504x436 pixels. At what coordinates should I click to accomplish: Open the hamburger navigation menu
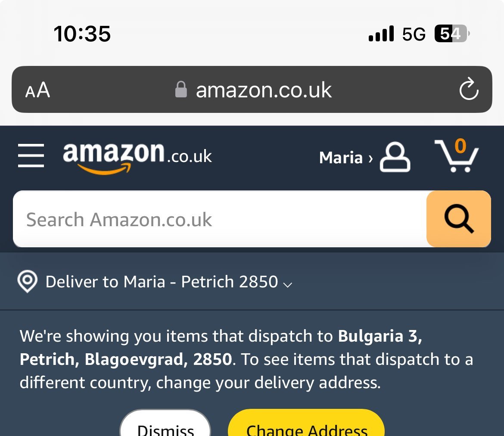pyautogui.click(x=31, y=156)
